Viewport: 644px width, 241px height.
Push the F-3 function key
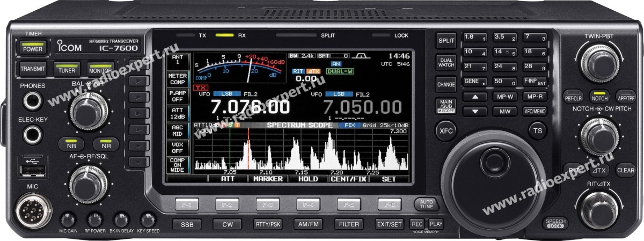click(268, 204)
